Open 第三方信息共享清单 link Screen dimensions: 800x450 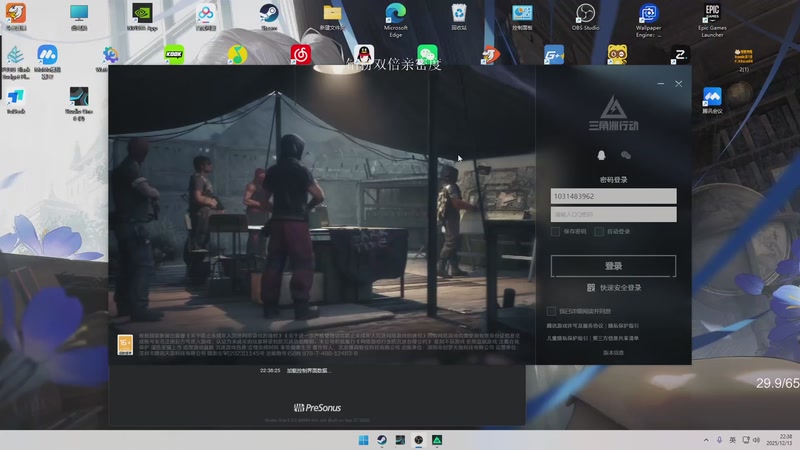pos(615,338)
